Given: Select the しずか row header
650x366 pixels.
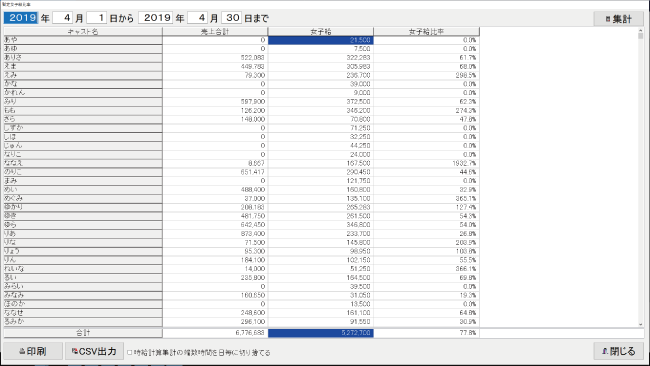Looking at the screenshot, I should click(83, 128).
